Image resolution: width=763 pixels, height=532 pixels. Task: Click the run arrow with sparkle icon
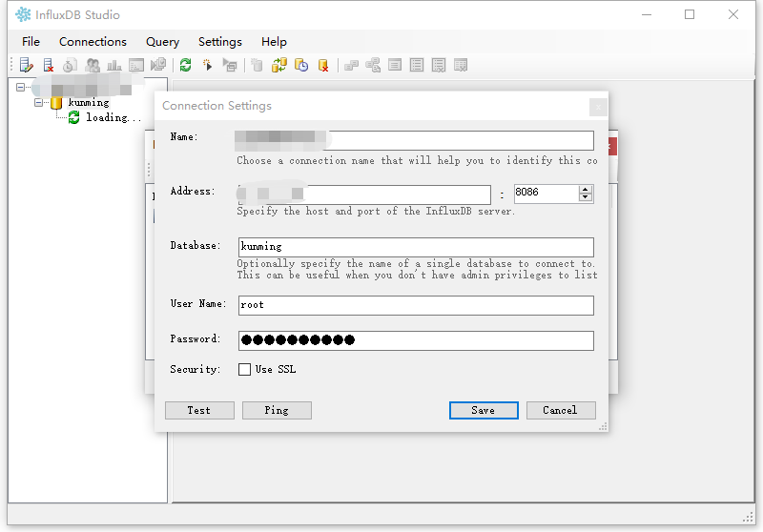(x=208, y=65)
